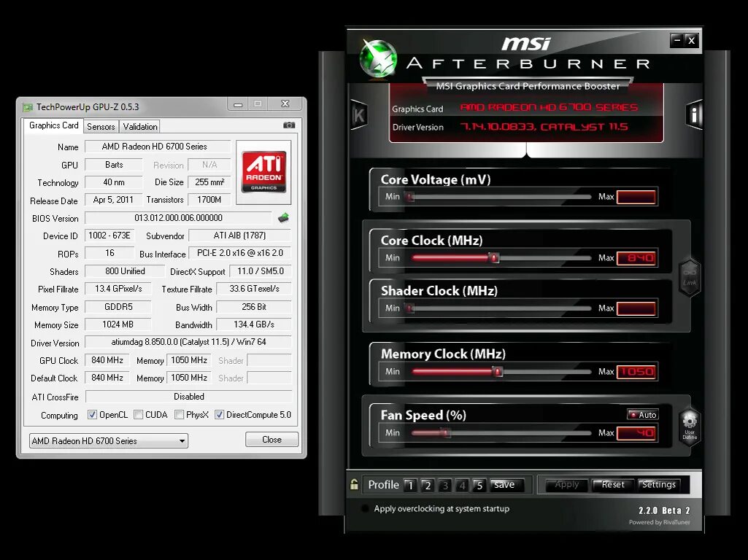Click the Core Clock 840 value box
Image resolution: width=748 pixels, height=560 pixels.
pos(637,258)
